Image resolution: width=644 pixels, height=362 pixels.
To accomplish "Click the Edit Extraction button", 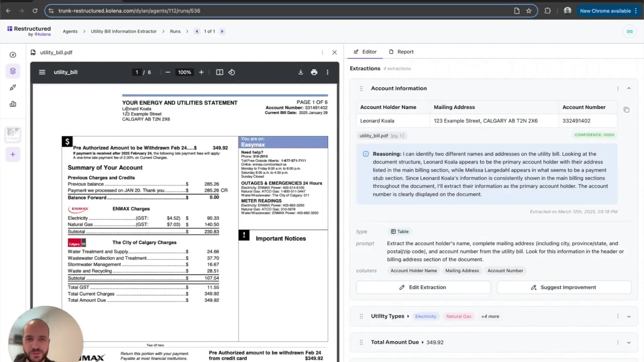I will tap(423, 287).
